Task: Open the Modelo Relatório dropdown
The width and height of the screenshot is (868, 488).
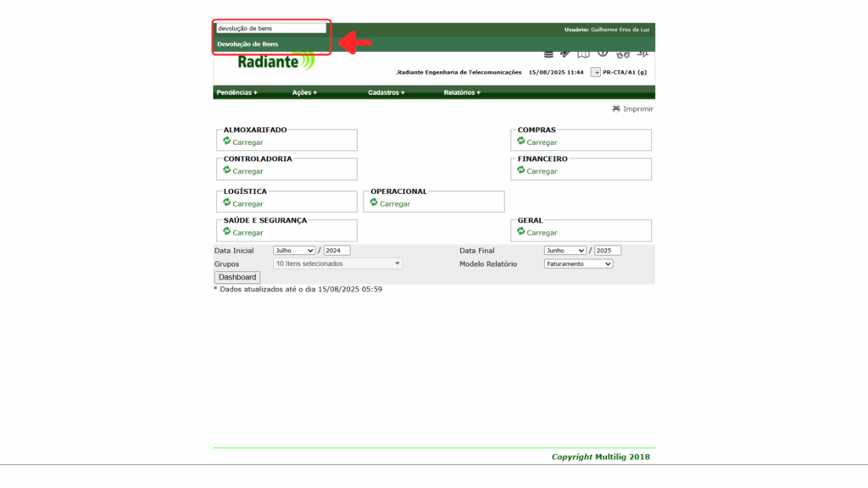Action: pos(578,263)
